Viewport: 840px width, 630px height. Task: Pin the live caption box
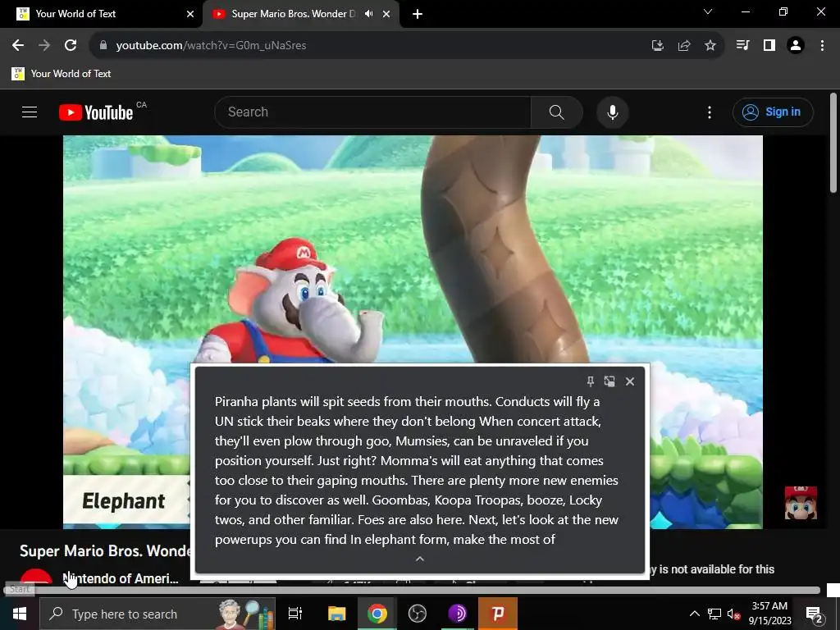590,381
